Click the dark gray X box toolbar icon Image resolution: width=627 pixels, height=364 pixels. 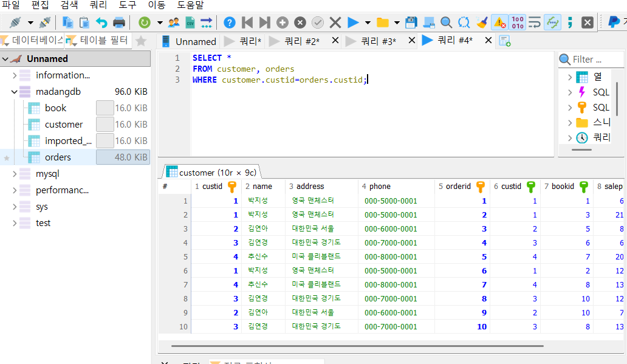point(587,22)
